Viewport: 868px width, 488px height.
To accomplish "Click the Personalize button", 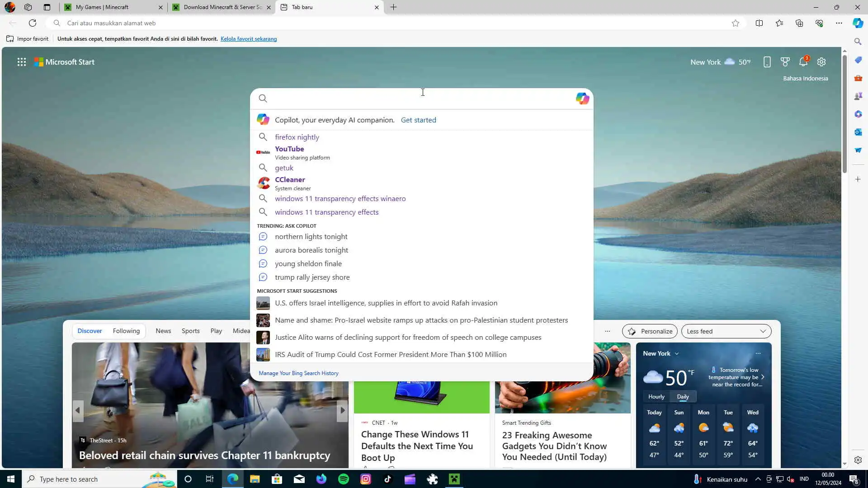I will (650, 331).
